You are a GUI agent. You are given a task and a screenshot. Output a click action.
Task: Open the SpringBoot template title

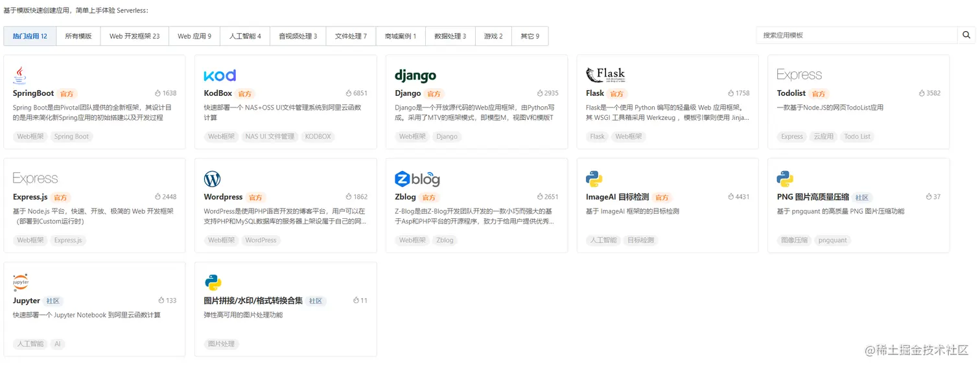point(33,93)
